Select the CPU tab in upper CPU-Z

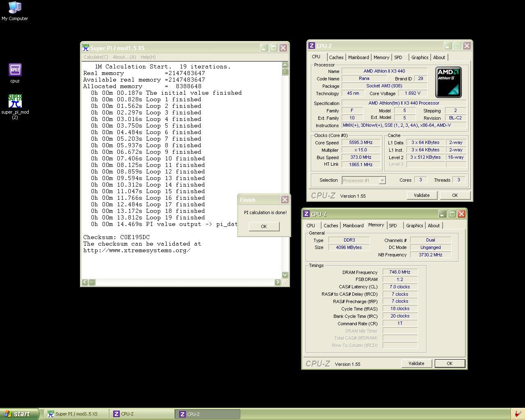click(316, 57)
